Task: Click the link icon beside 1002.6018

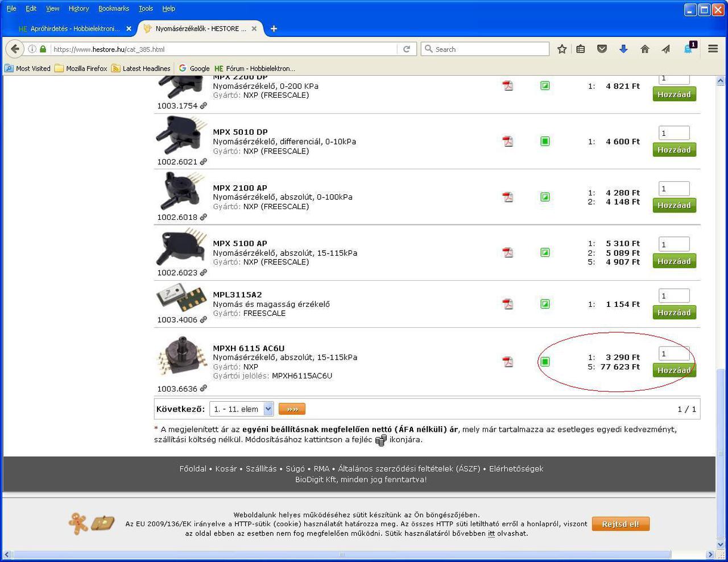Action: click(204, 217)
